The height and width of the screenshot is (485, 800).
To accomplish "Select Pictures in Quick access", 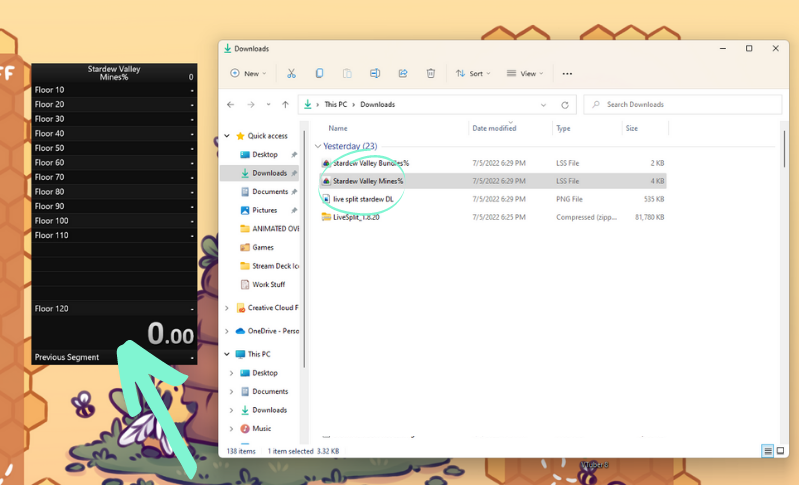I will (264, 210).
